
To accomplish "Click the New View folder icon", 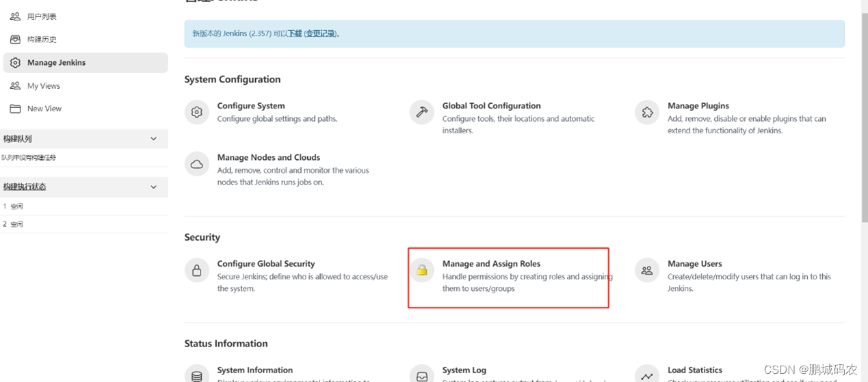I will coord(15,109).
